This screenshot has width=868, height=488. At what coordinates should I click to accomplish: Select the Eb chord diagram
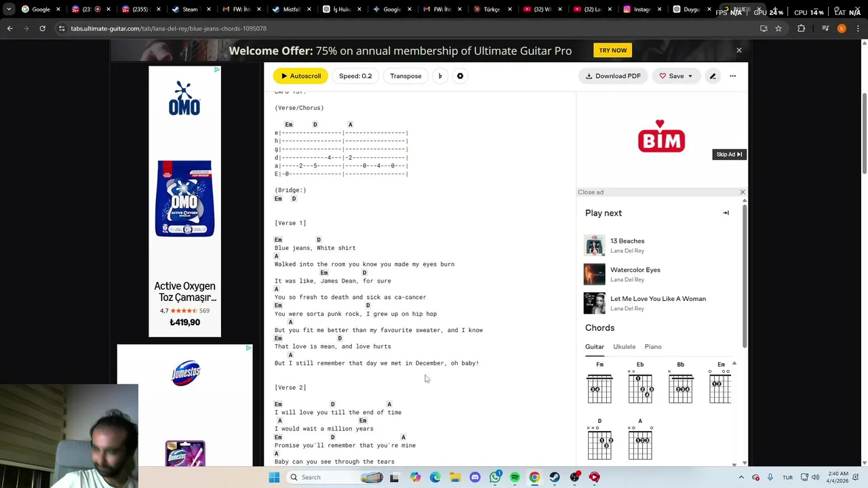[640, 384]
